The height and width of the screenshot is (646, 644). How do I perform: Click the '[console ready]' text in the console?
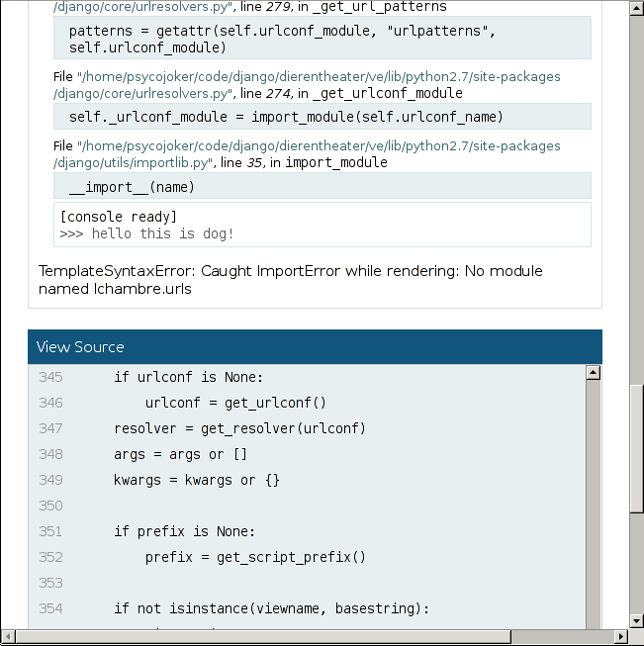[119, 217]
